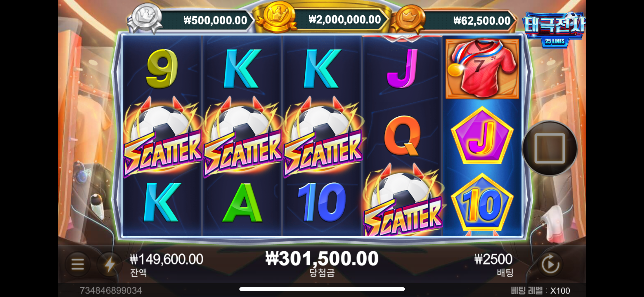
Task: Open the hamburger menu icon
Action: click(78, 264)
